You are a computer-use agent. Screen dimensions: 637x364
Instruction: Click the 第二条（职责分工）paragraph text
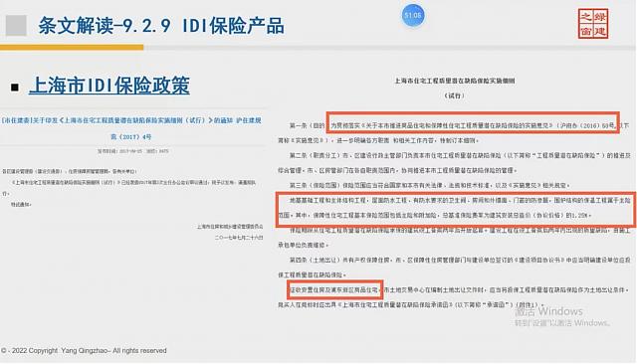[x=454, y=163]
